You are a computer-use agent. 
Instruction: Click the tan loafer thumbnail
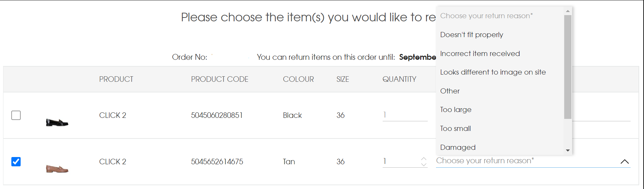57,168
